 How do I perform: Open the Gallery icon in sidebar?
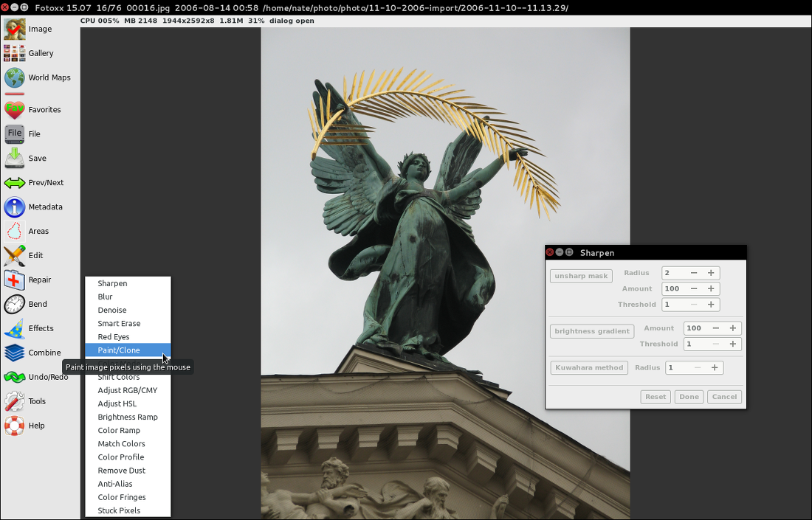click(x=15, y=53)
